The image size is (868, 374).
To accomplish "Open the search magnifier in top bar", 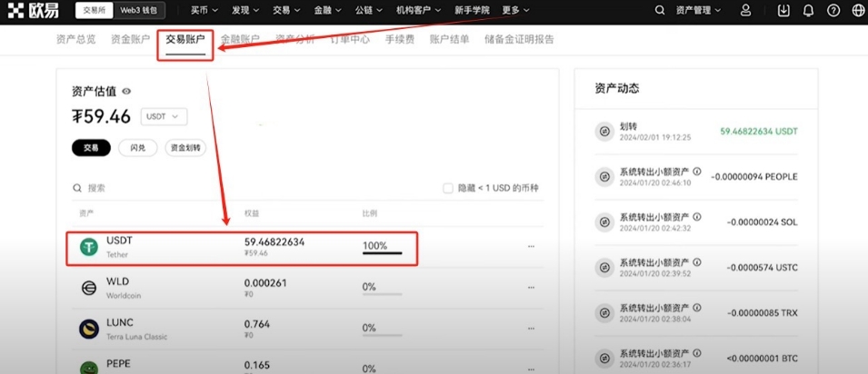I will [x=659, y=10].
